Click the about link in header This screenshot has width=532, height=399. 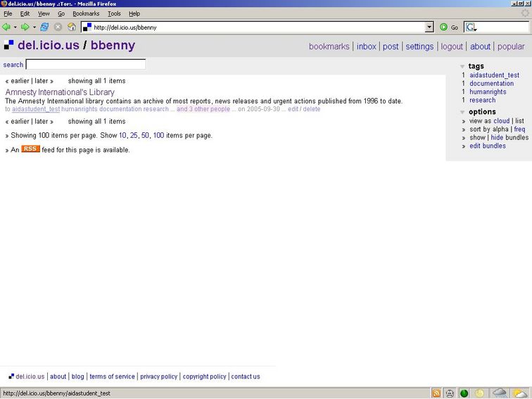click(x=480, y=46)
